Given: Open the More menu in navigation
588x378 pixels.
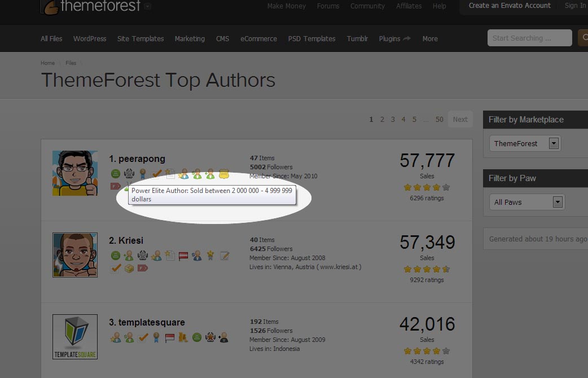Looking at the screenshot, I should point(430,38).
